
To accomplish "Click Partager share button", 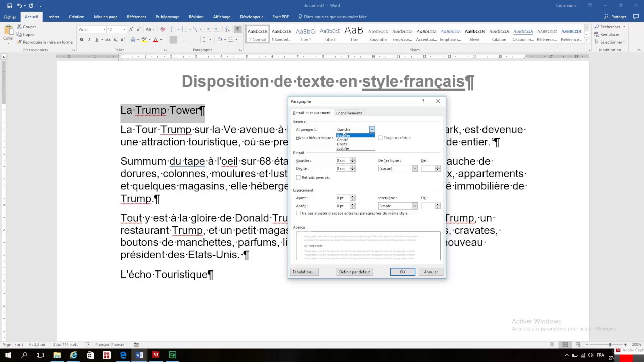I will (615, 17).
